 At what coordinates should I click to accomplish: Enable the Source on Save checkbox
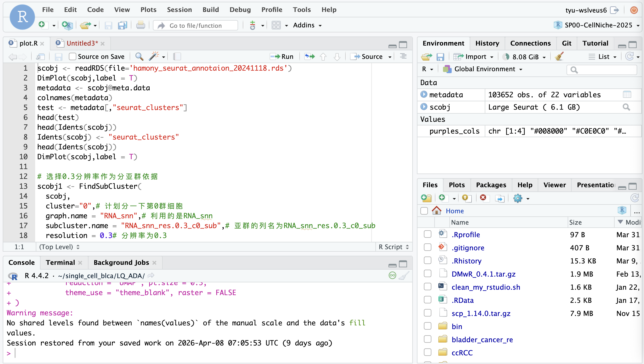tap(73, 57)
